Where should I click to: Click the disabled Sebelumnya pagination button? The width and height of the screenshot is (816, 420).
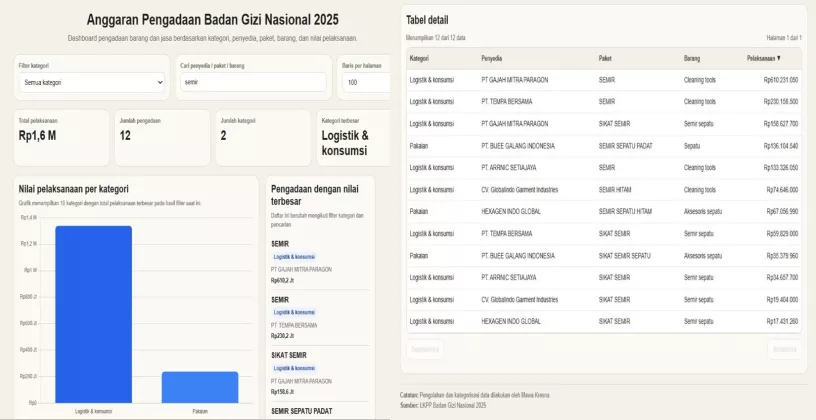pos(425,349)
